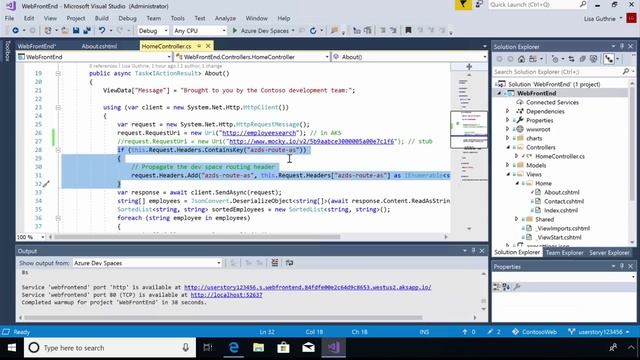
Task: Click the Sync with Active Document icon
Action: point(571,59)
